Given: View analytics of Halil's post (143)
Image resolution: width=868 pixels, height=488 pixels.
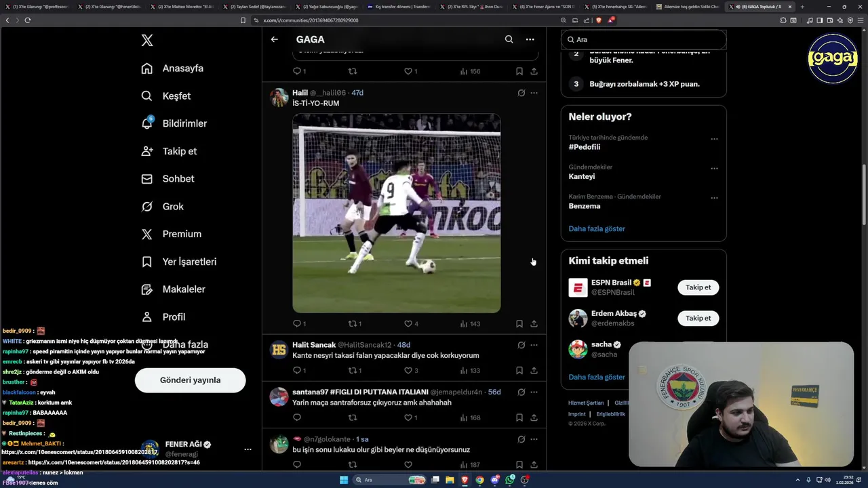Looking at the screenshot, I should pos(470,324).
